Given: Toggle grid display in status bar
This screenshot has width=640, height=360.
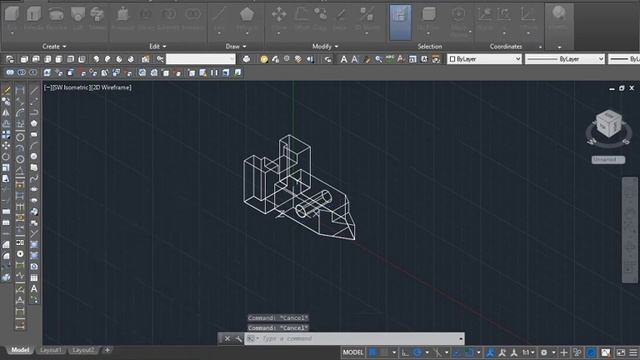Looking at the screenshot, I should point(373,352).
